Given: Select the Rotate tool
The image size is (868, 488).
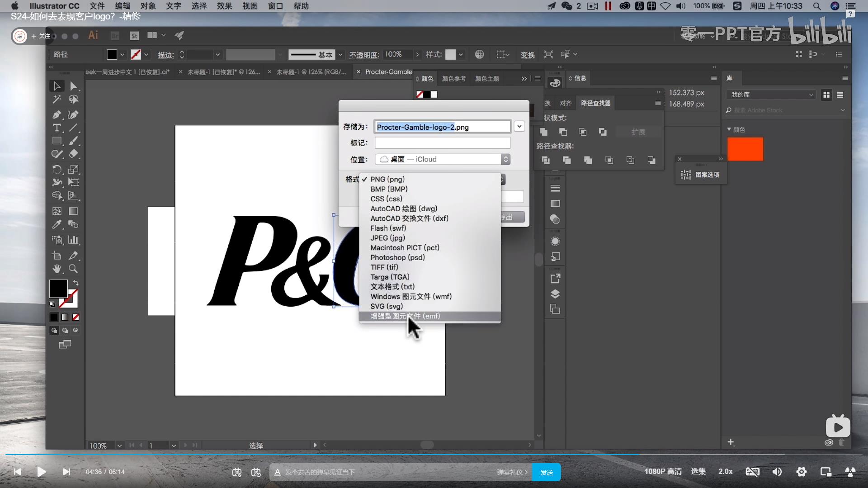Looking at the screenshot, I should point(57,170).
